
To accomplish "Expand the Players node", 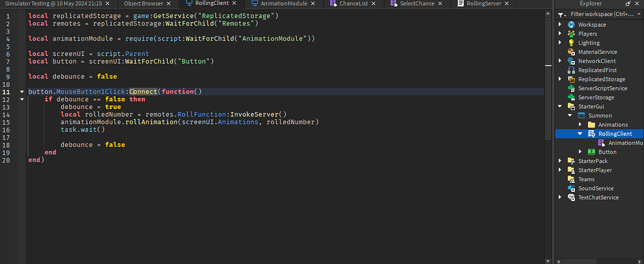I will (x=560, y=34).
